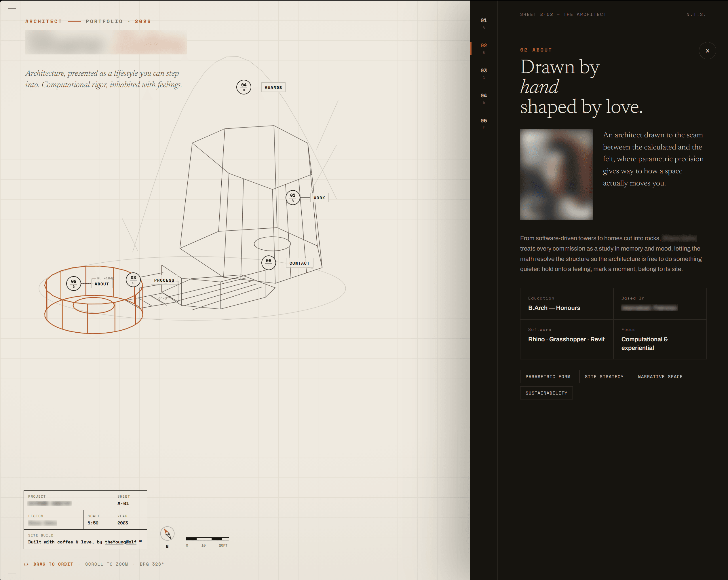The image size is (728, 580).
Task: Click the 04 D circular Awards marker
Action: (x=244, y=87)
